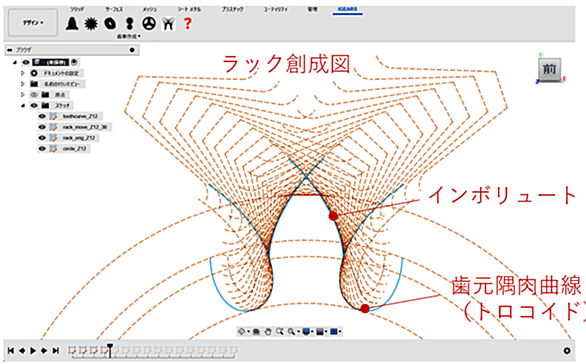Viewport: 586px width, 364px height.
Task: Select the IGEARS tab
Action: point(348,9)
